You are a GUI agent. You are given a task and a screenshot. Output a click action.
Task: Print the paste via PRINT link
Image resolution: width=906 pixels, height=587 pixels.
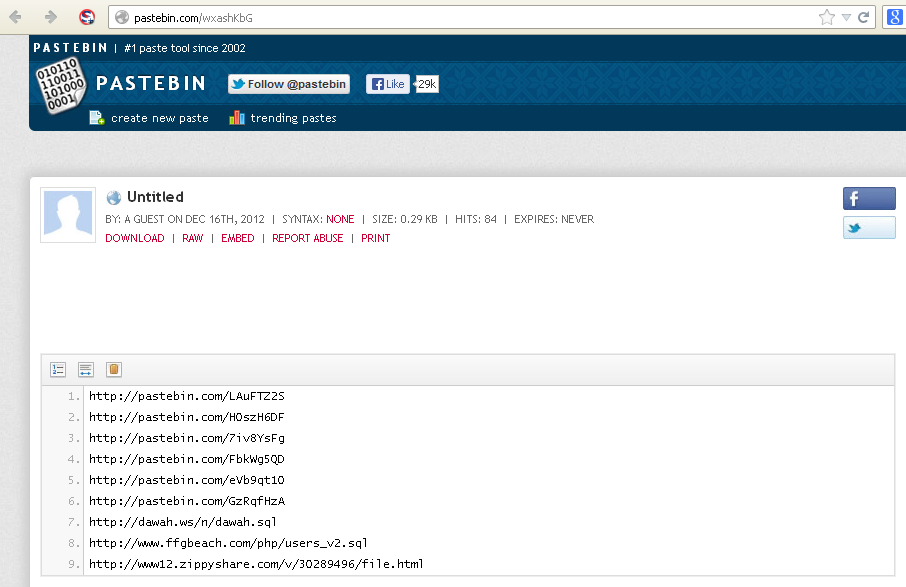pyautogui.click(x=376, y=238)
